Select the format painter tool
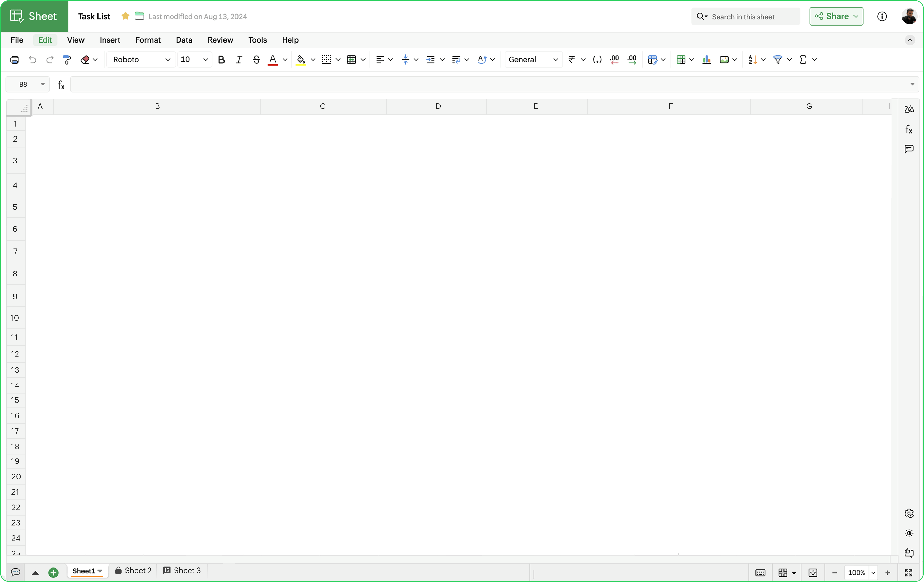Screen dimensions: 924x582 pos(67,60)
